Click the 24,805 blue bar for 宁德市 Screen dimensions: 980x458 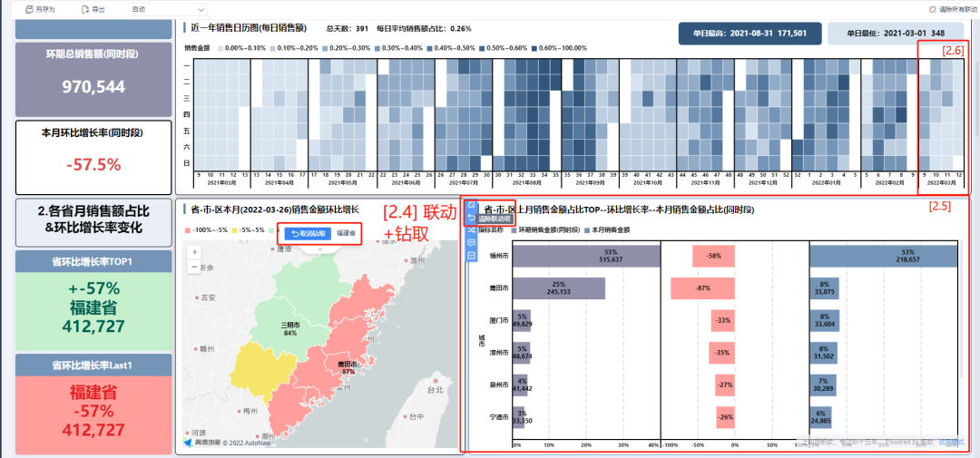pos(820,416)
